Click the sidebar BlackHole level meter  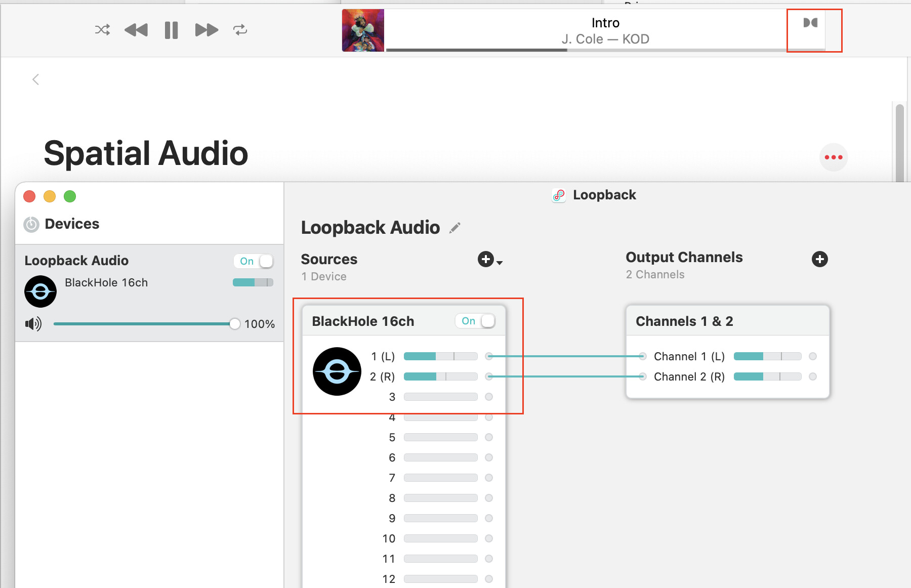(253, 282)
